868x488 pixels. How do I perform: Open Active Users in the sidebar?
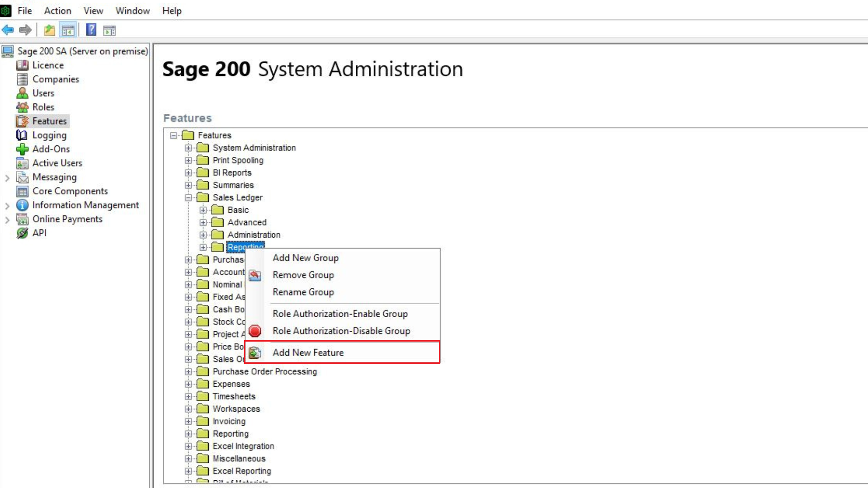click(x=57, y=163)
